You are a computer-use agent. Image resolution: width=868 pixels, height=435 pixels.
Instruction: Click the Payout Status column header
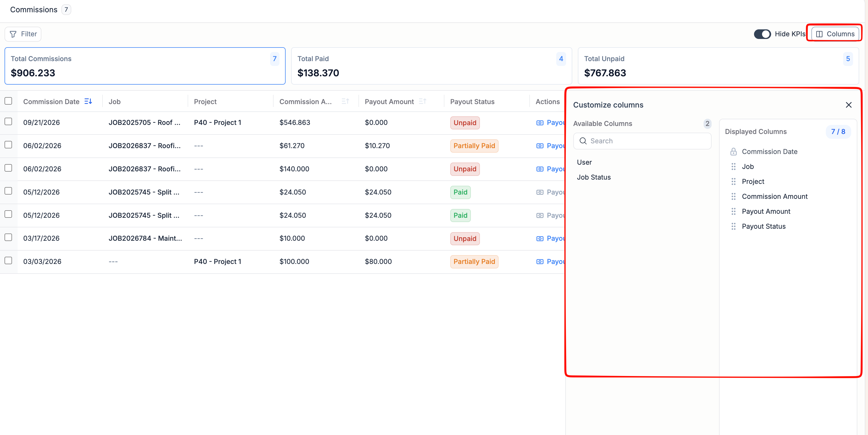[472, 102]
